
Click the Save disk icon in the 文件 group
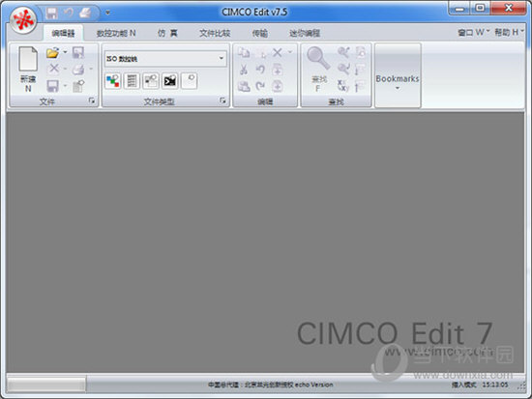52,86
